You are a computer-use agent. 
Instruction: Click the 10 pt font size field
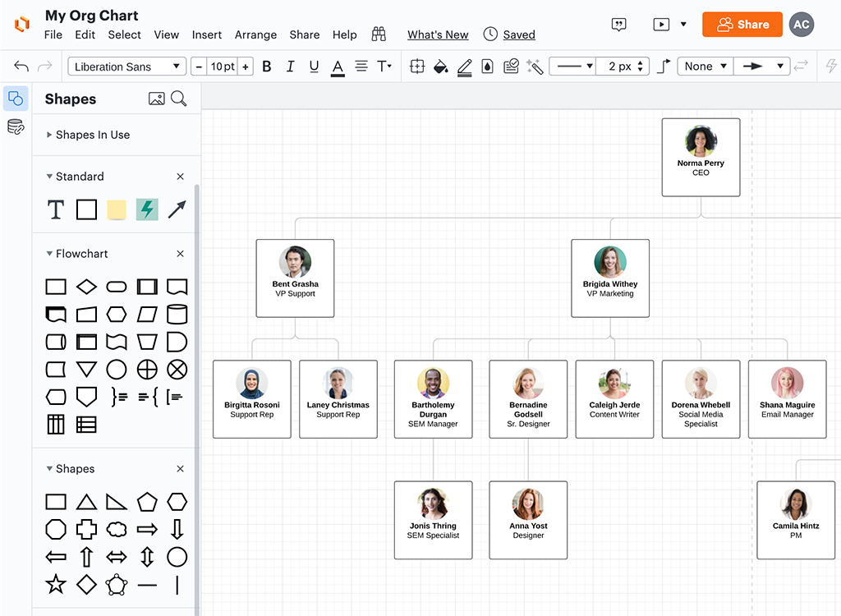coord(222,67)
